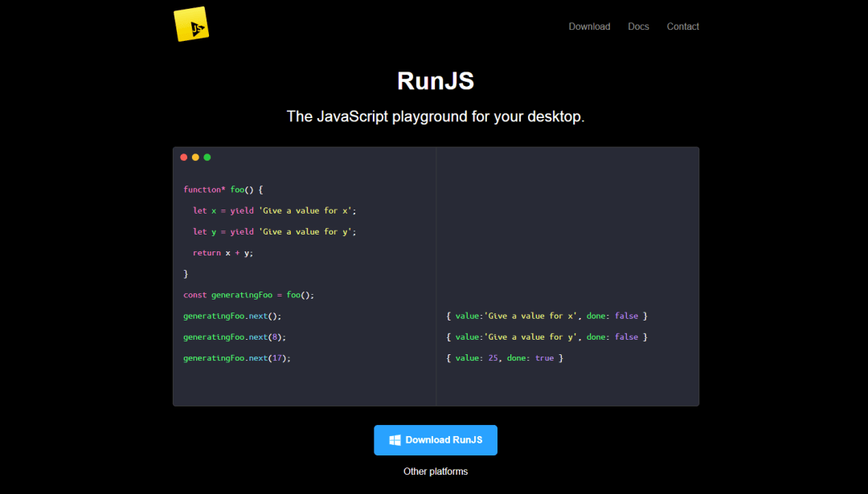Click the yellow RunJS logo
The height and width of the screenshot is (494, 868).
[191, 24]
